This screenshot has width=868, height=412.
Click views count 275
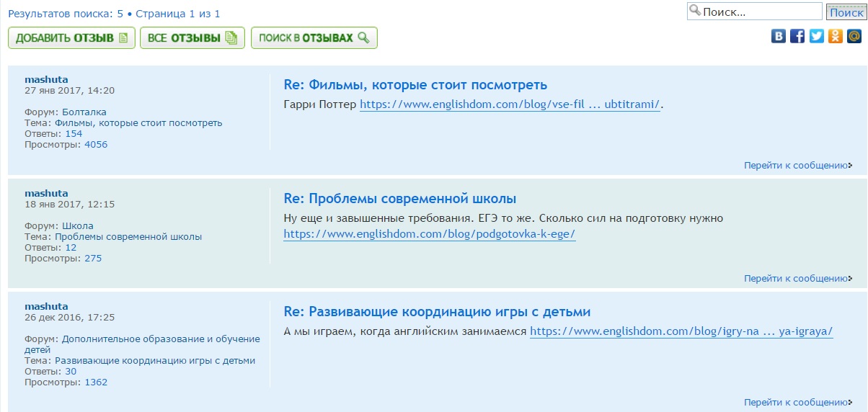pos(93,258)
